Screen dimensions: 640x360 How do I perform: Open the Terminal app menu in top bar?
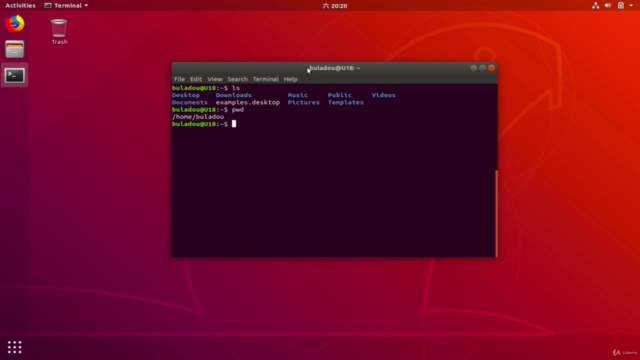[66, 5]
